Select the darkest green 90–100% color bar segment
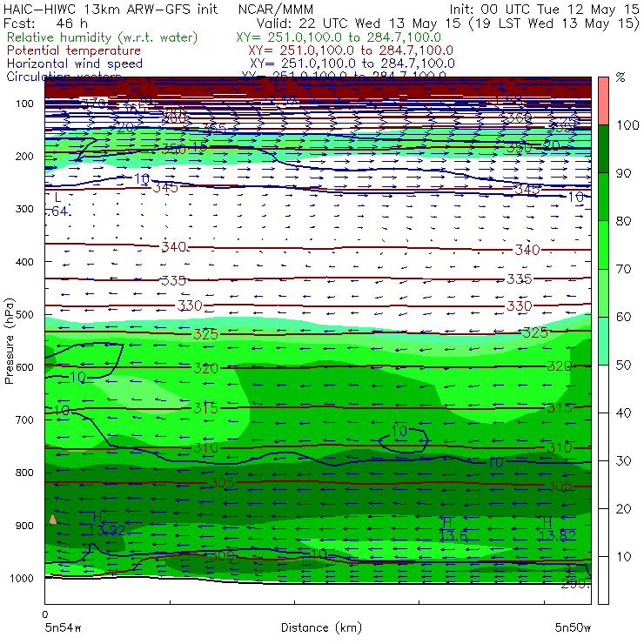This screenshot has width=644, height=644. [603, 149]
